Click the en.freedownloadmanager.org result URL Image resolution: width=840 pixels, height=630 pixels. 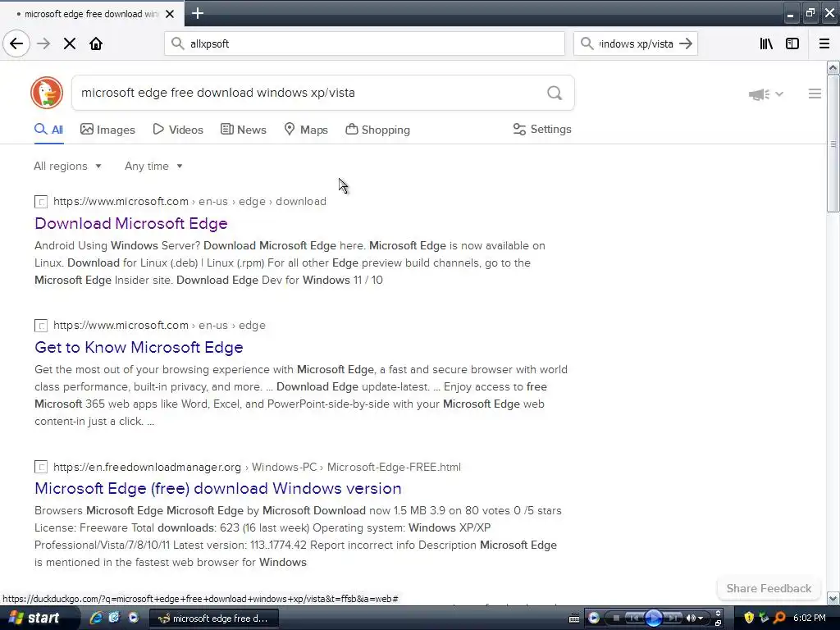pyautogui.click(x=257, y=467)
